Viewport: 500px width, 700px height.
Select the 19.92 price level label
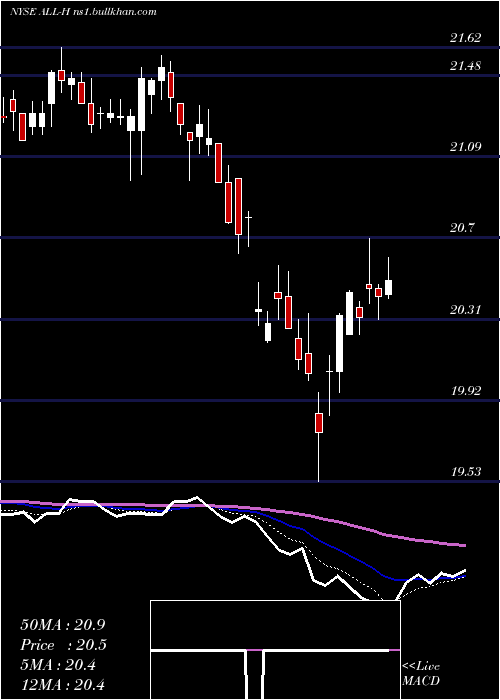click(x=466, y=391)
